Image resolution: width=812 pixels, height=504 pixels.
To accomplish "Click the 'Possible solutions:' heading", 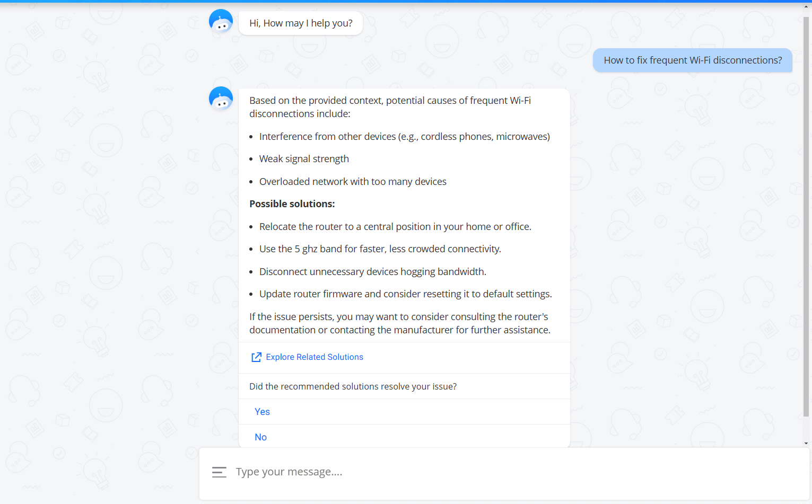I will coord(292,204).
